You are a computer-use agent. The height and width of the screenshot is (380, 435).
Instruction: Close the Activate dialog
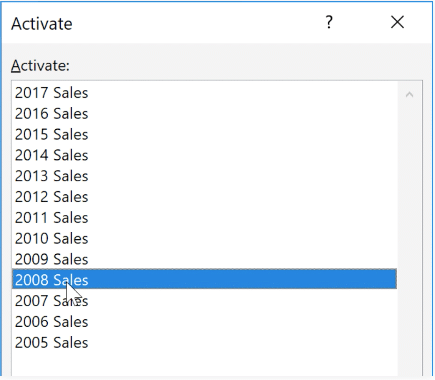coord(397,23)
